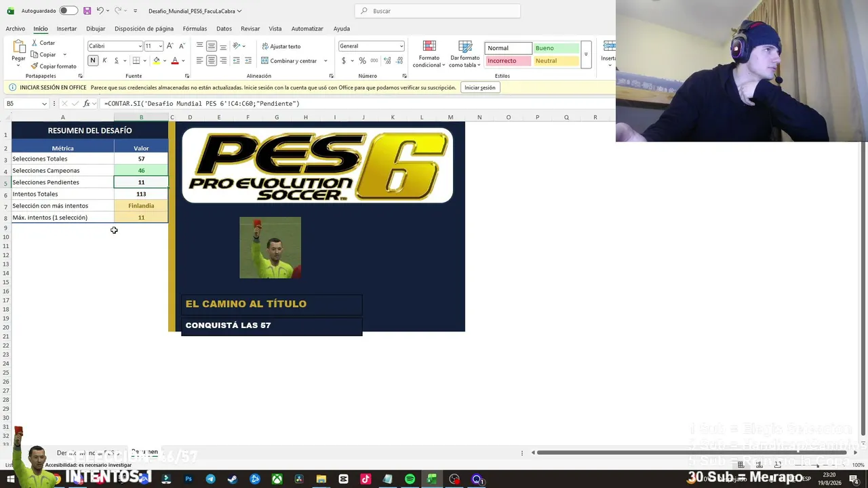This screenshot has height=488, width=868.
Task: Open the Ayuda tab
Action: [342, 28]
